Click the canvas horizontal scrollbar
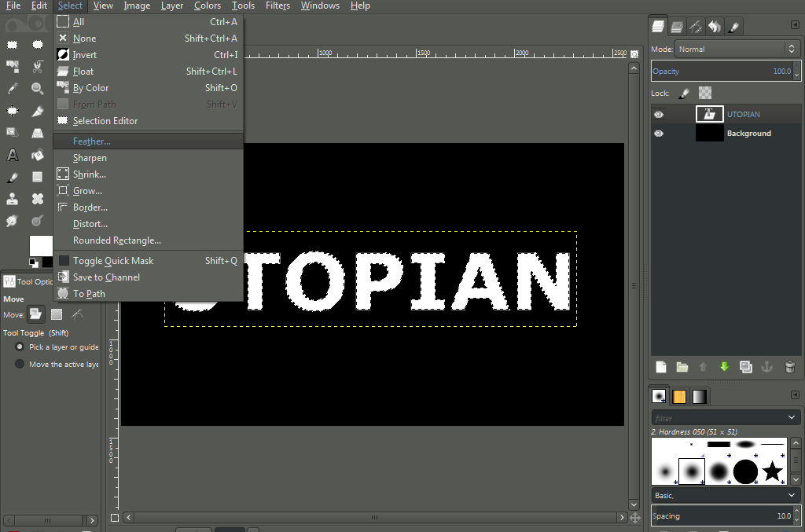Viewport: 805px width, 532px height. 375,518
